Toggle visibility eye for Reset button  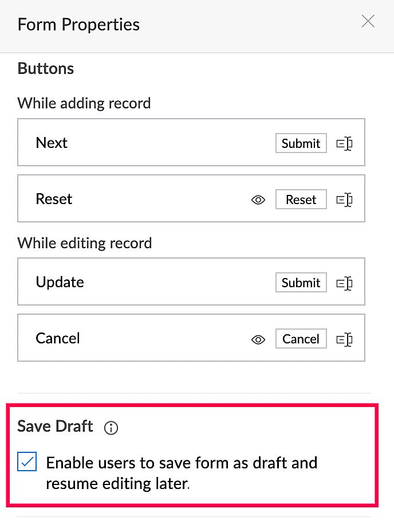pyautogui.click(x=258, y=199)
